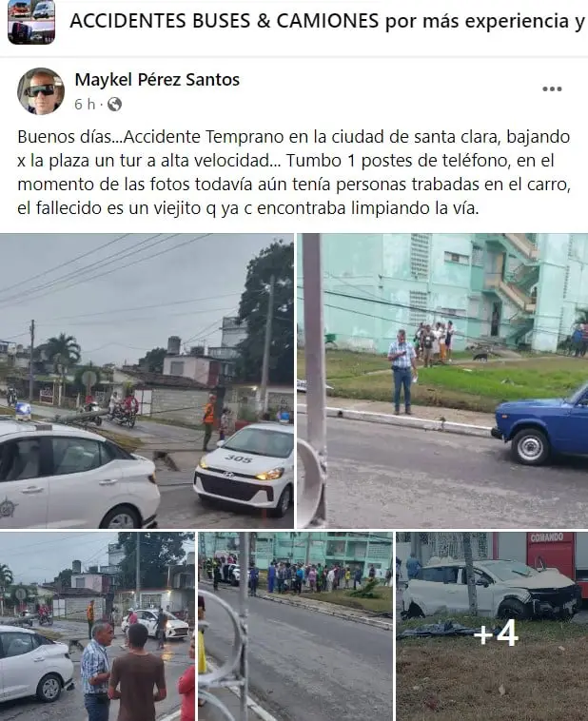The width and height of the screenshot is (588, 721).
Task: Click the fallen pole in the first photo
Action: coord(78,417)
